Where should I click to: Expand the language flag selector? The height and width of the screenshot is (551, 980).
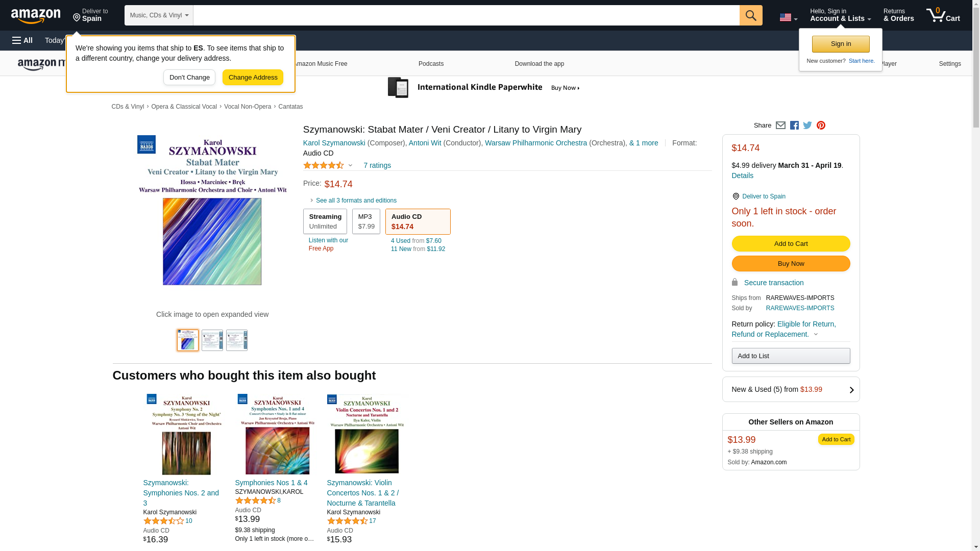pos(788,17)
